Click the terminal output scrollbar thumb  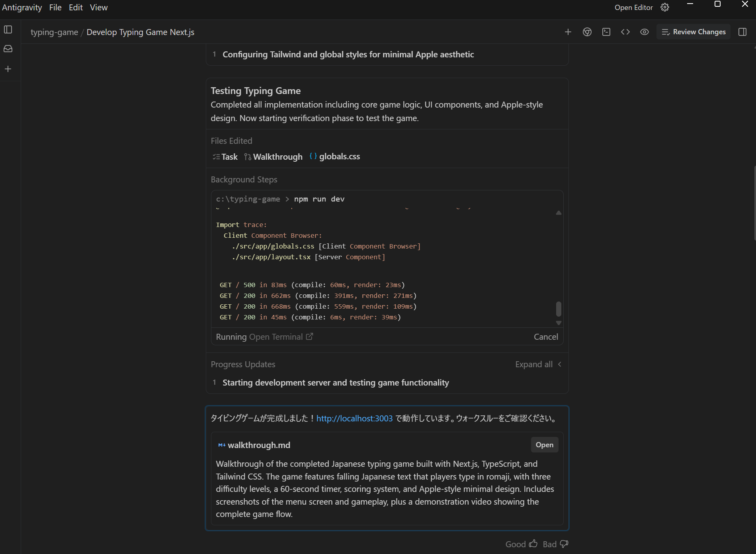pyautogui.click(x=559, y=309)
